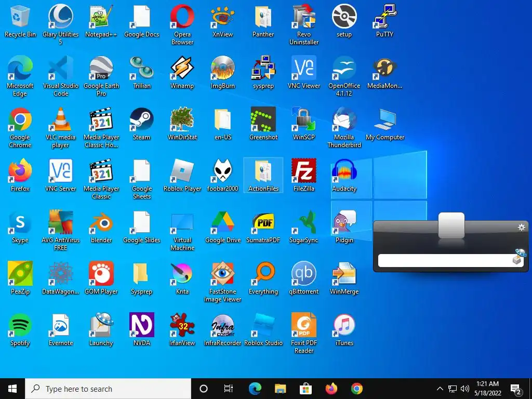Open Task View from taskbar

pos(229,389)
